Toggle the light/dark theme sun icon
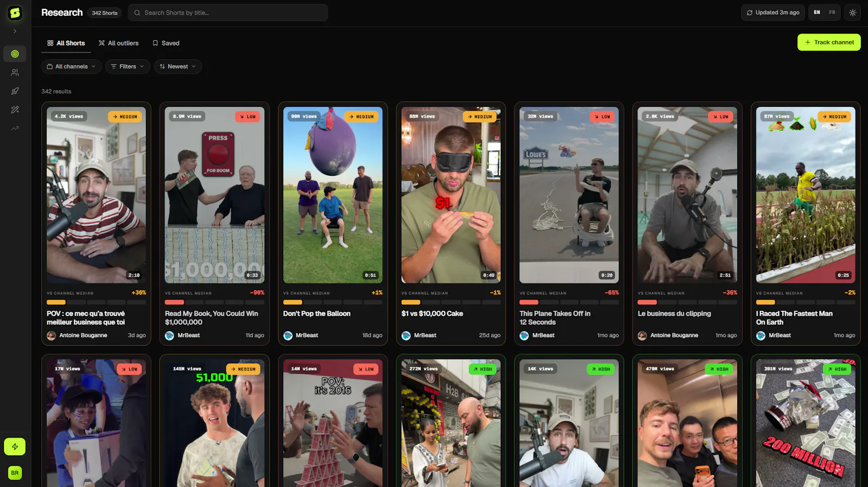Viewport: 868px width, 487px height. pyautogui.click(x=853, y=12)
